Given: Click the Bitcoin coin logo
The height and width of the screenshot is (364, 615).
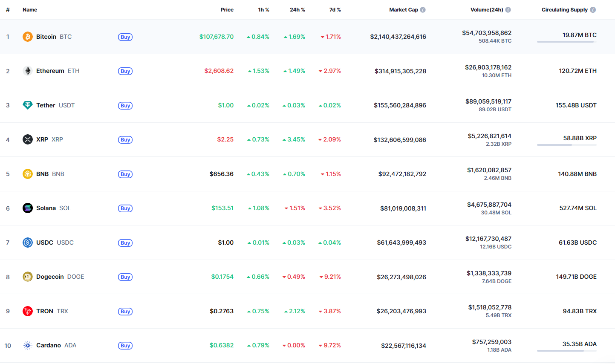Looking at the screenshot, I should (x=28, y=37).
